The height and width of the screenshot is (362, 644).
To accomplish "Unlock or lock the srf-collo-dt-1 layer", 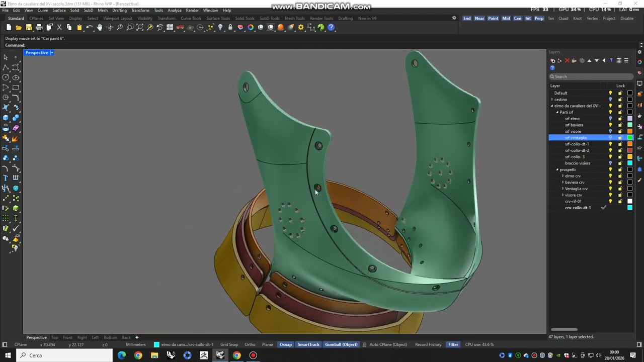I will click(620, 144).
